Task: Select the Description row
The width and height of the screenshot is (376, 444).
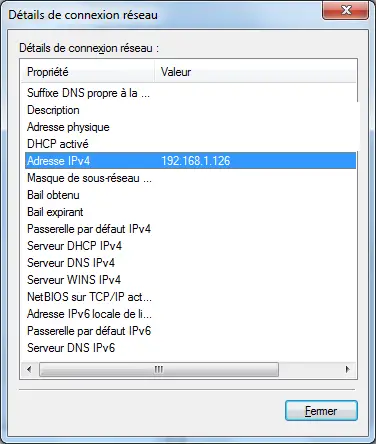Action: 190,110
